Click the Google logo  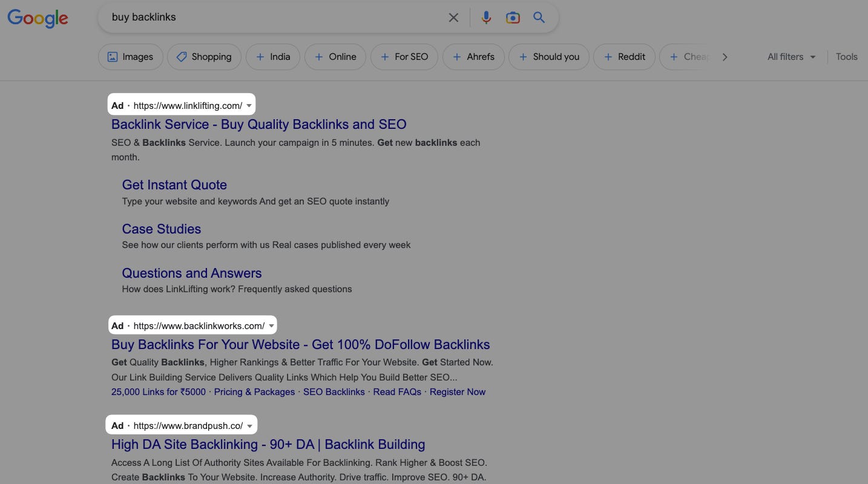click(38, 18)
